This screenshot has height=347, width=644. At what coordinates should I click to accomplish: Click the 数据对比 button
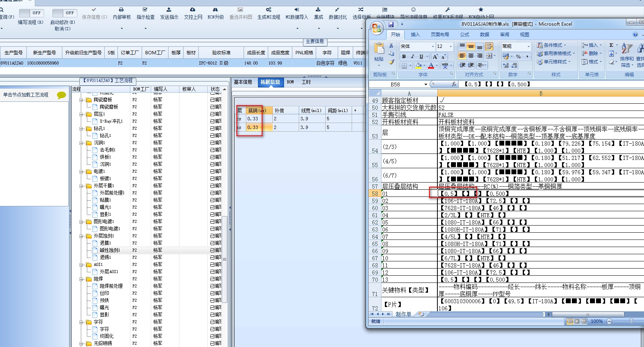click(338, 14)
